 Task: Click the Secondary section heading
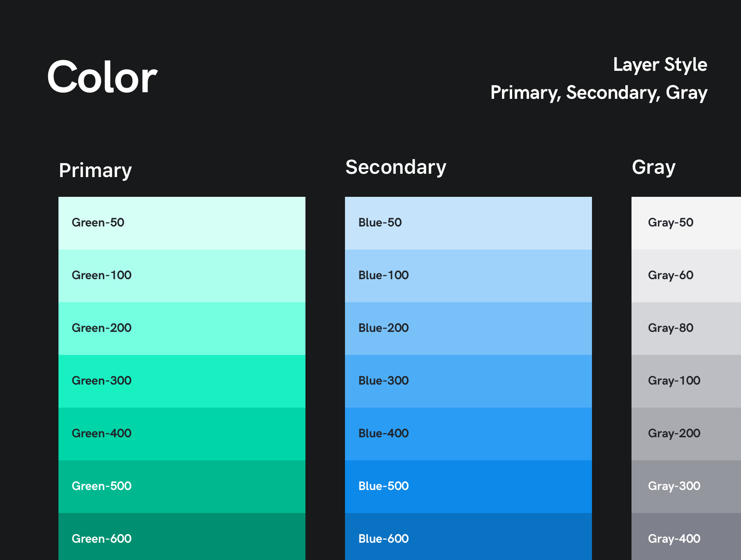click(x=396, y=167)
